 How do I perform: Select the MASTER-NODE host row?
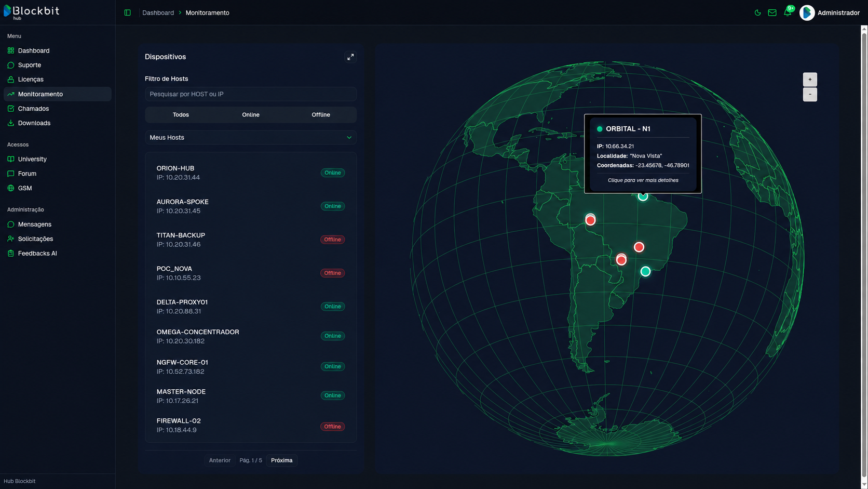click(251, 396)
